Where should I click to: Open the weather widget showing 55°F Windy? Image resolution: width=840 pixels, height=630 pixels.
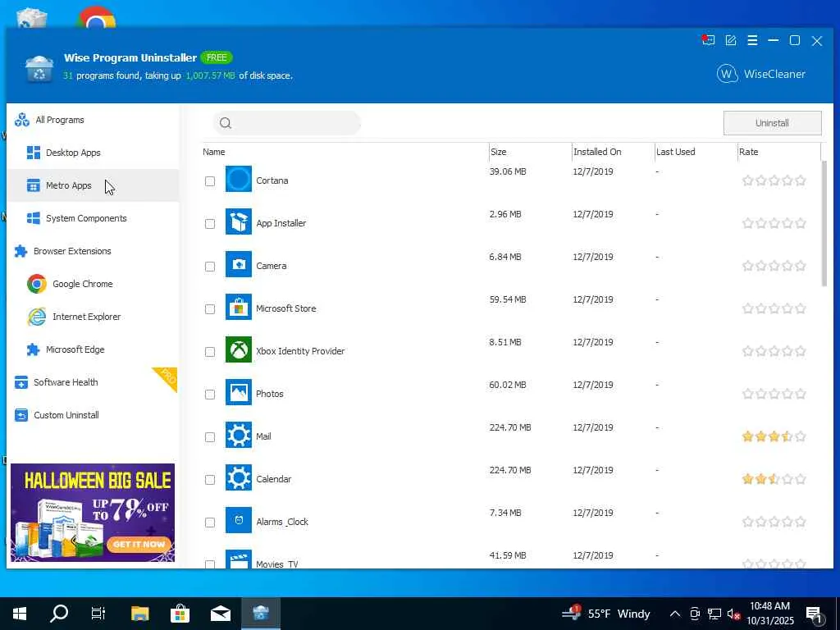tap(606, 614)
